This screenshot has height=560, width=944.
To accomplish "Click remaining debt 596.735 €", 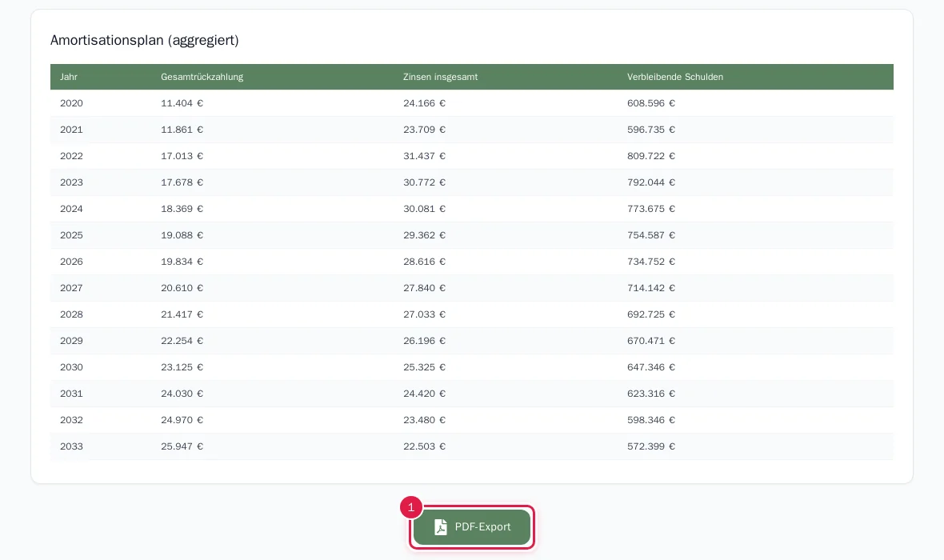I will pyautogui.click(x=651, y=130).
